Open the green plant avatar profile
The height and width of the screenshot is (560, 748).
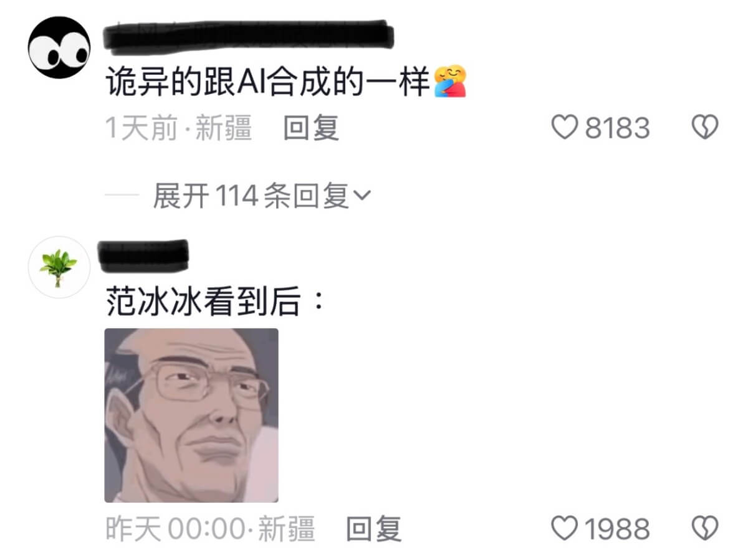60,267
